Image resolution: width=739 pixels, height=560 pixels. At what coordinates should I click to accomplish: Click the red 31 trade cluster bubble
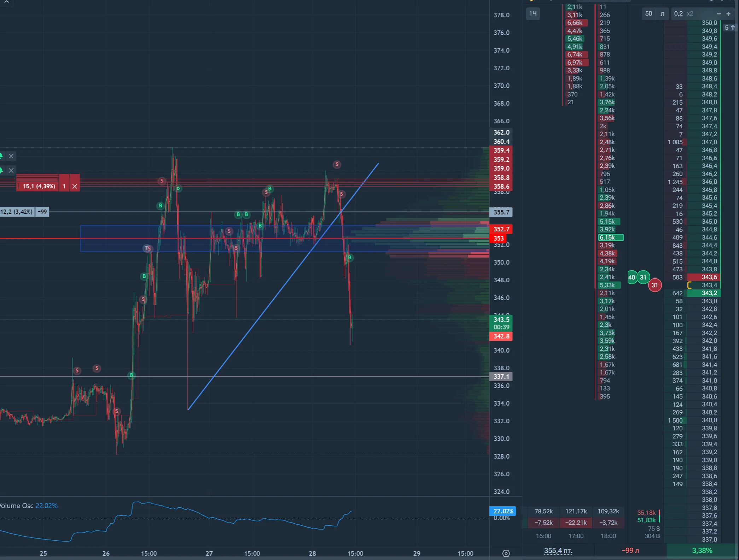[655, 285]
